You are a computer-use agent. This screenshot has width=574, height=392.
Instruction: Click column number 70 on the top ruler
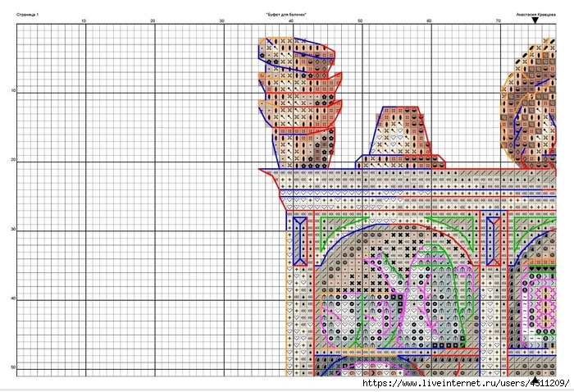pos(499,21)
